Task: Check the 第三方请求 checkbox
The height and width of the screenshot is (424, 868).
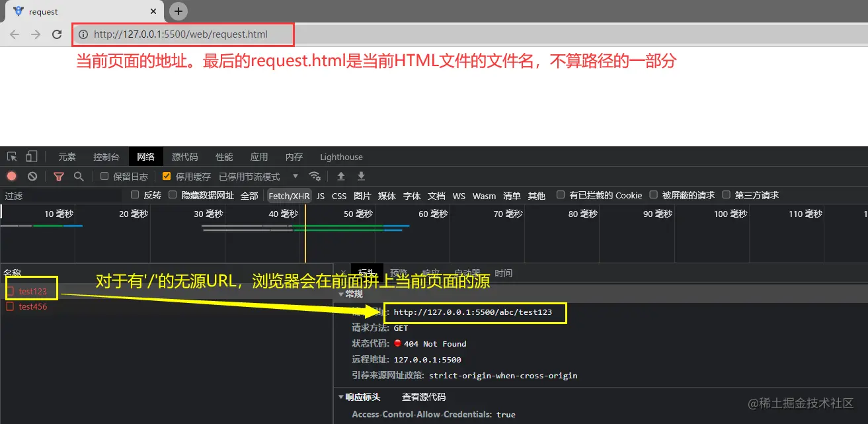Action: tap(726, 195)
